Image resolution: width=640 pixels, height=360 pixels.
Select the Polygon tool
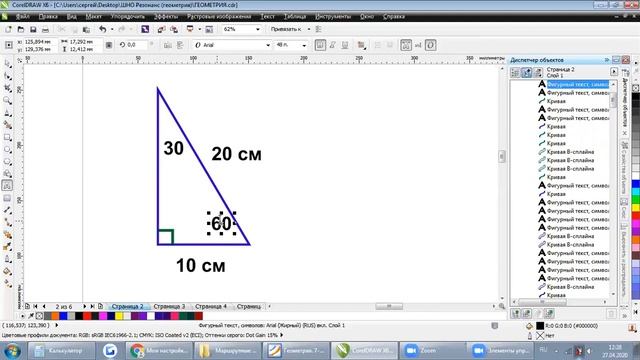pyautogui.click(x=7, y=162)
